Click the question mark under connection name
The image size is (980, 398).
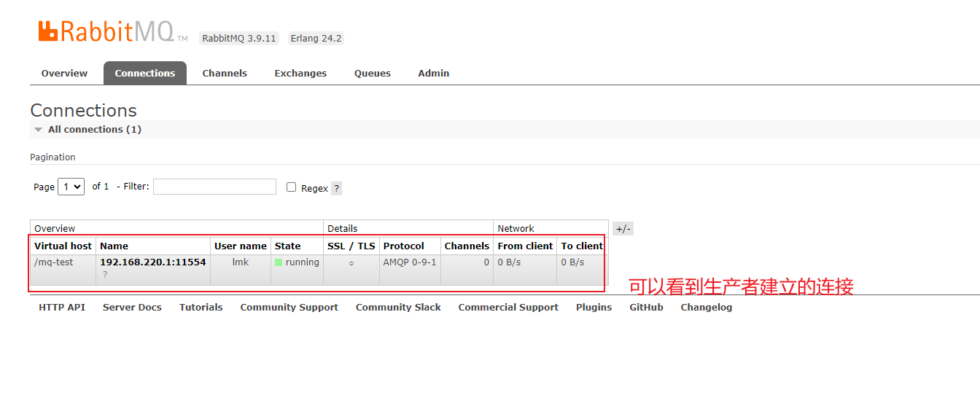105,275
